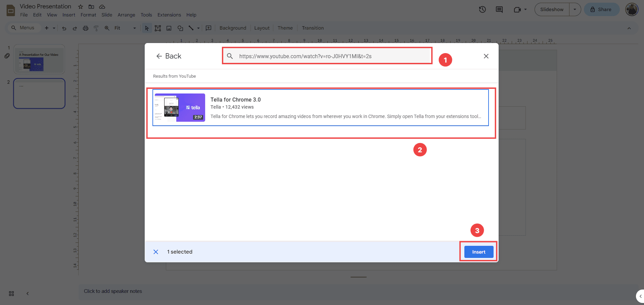This screenshot has height=305, width=644.
Task: Click the paint format icon
Action: pyautogui.click(x=96, y=28)
